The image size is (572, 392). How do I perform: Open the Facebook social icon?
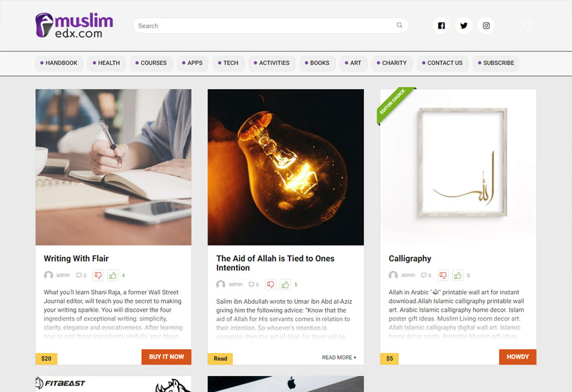click(442, 26)
